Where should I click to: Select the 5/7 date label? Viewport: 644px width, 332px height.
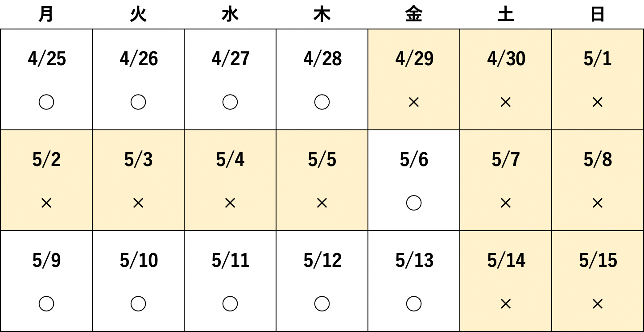click(x=506, y=160)
